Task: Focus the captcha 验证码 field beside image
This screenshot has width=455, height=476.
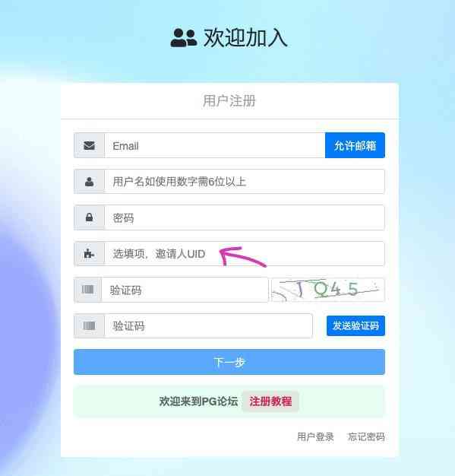Action: click(185, 290)
